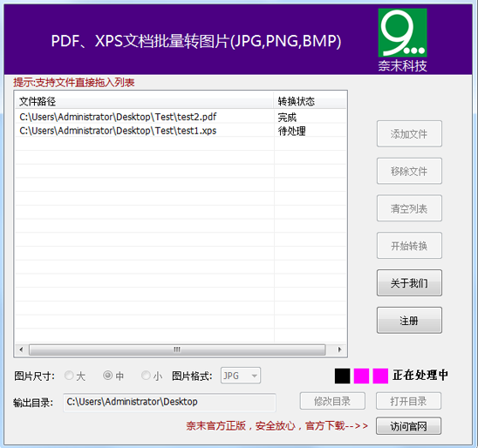The width and height of the screenshot is (478, 448).
Task: Open the 关于我们 about dialog
Action: pyautogui.click(x=409, y=283)
